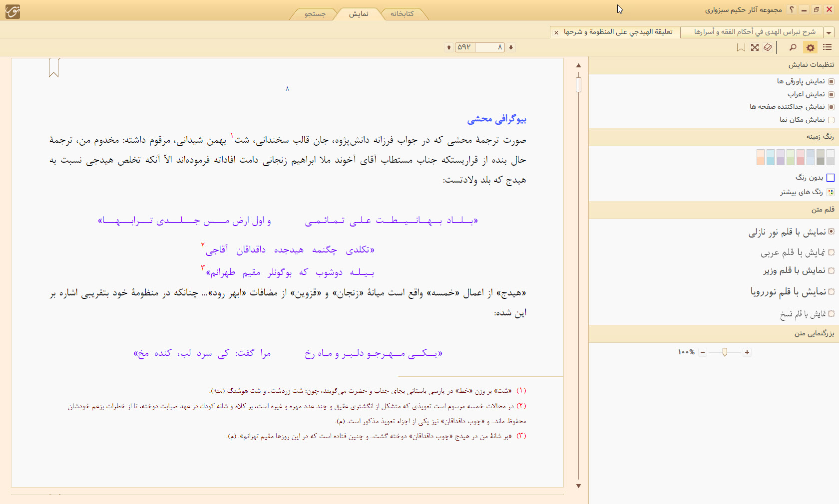Click footnote number (۳) at page bottom
Screen dimensions: 839x504
point(521,436)
